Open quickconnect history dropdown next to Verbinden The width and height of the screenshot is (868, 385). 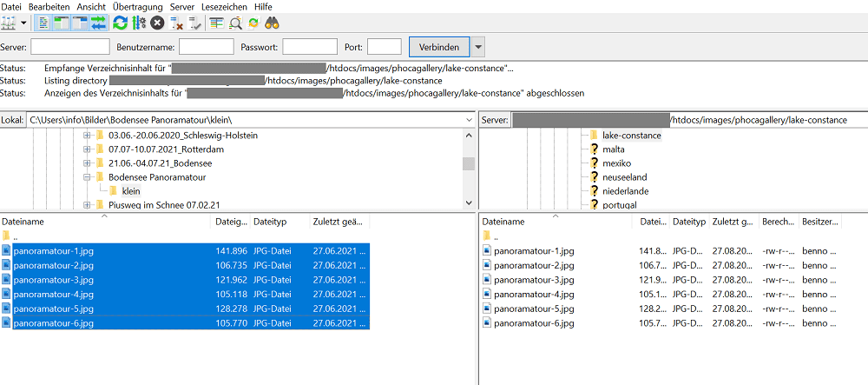coord(478,47)
